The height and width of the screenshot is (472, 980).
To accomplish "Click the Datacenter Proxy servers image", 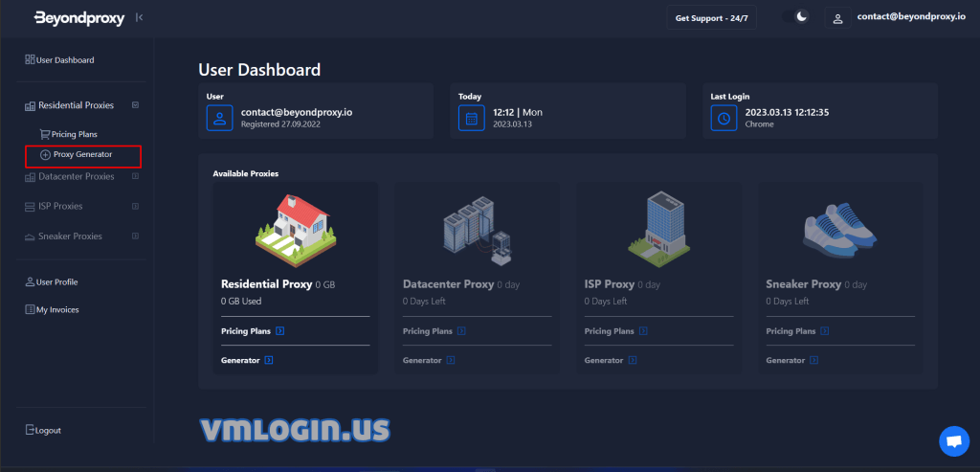I will coord(477,230).
